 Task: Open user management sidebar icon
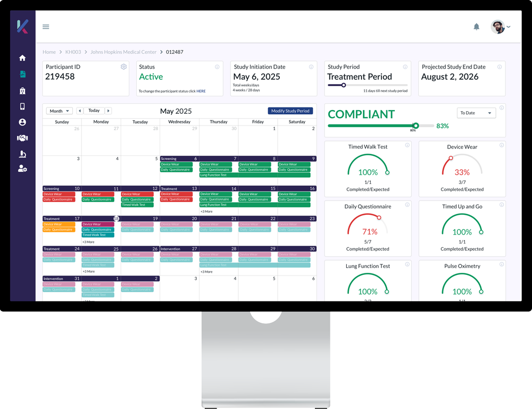tap(22, 169)
